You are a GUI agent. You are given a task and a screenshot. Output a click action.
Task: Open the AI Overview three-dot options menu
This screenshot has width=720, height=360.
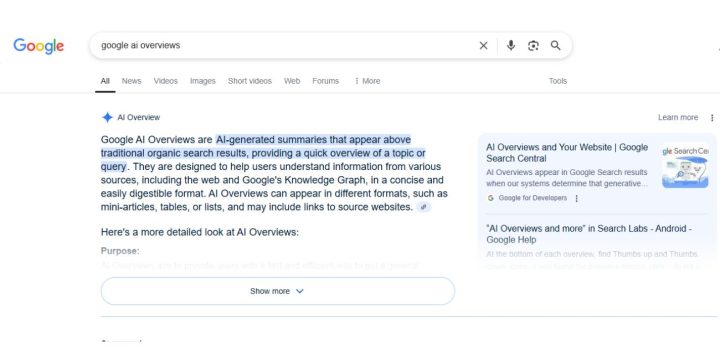pyautogui.click(x=712, y=118)
